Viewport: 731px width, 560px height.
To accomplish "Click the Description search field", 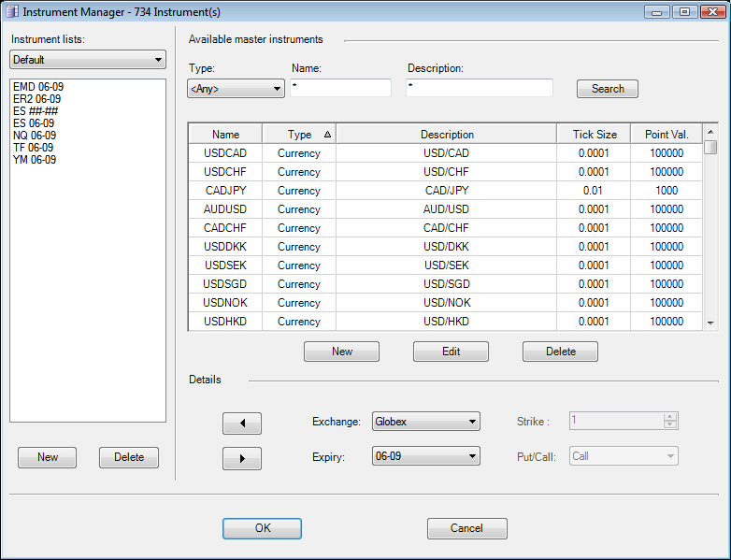I will (480, 88).
